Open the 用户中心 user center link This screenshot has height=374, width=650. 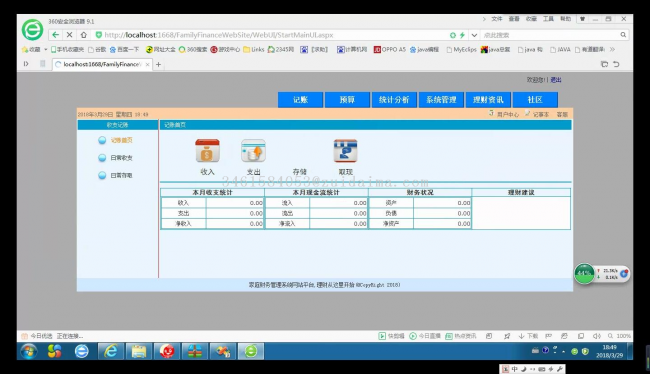[508, 114]
